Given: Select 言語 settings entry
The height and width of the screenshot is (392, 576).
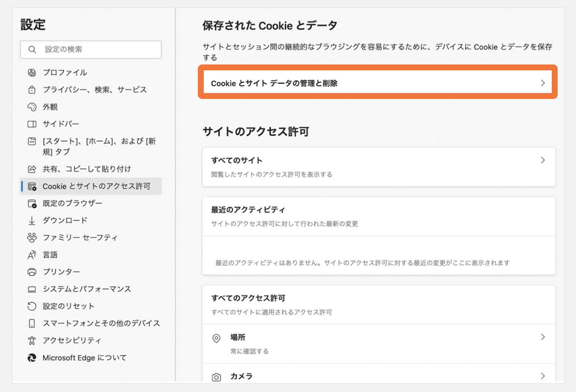Looking at the screenshot, I should (91, 255).
